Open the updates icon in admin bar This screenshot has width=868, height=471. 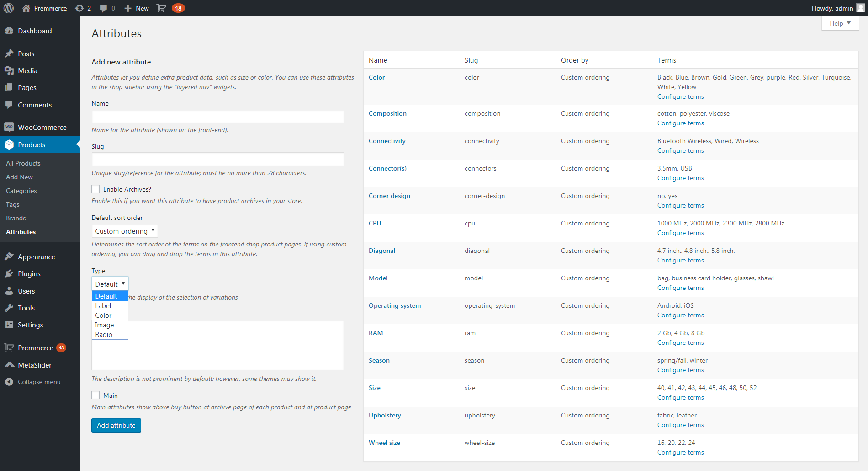pos(79,8)
